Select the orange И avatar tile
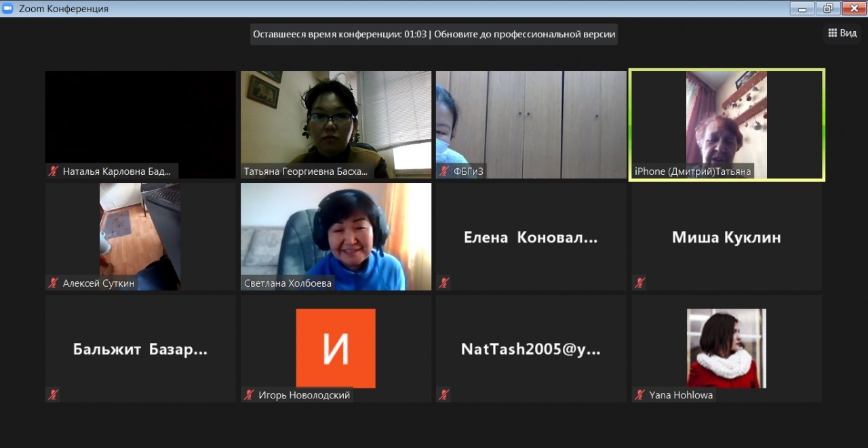The height and width of the screenshot is (448, 868). 336,348
